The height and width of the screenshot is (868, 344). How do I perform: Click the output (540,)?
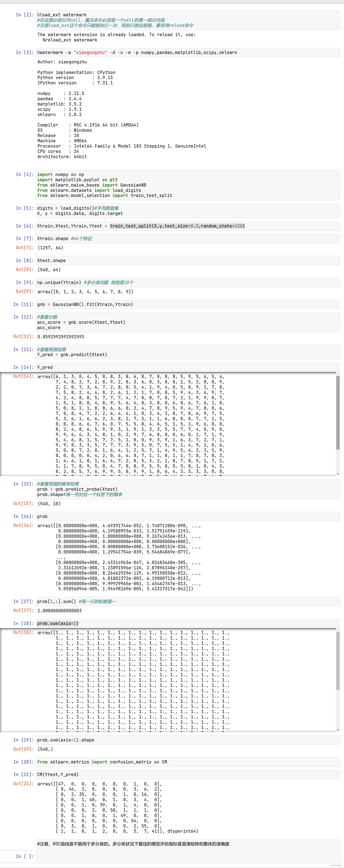[45, 749]
